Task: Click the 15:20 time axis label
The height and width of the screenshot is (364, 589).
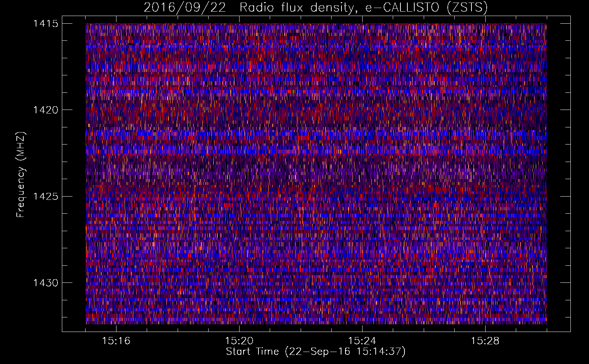Action: 239,341
